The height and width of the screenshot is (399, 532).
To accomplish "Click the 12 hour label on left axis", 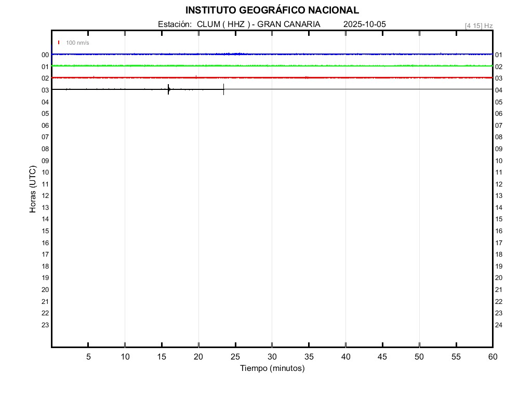I will (x=45, y=196).
